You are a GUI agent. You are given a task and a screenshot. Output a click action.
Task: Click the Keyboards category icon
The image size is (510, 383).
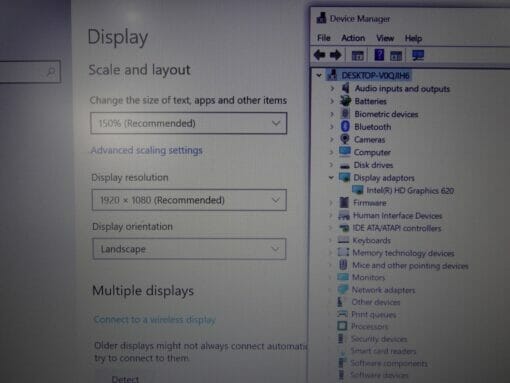click(343, 240)
